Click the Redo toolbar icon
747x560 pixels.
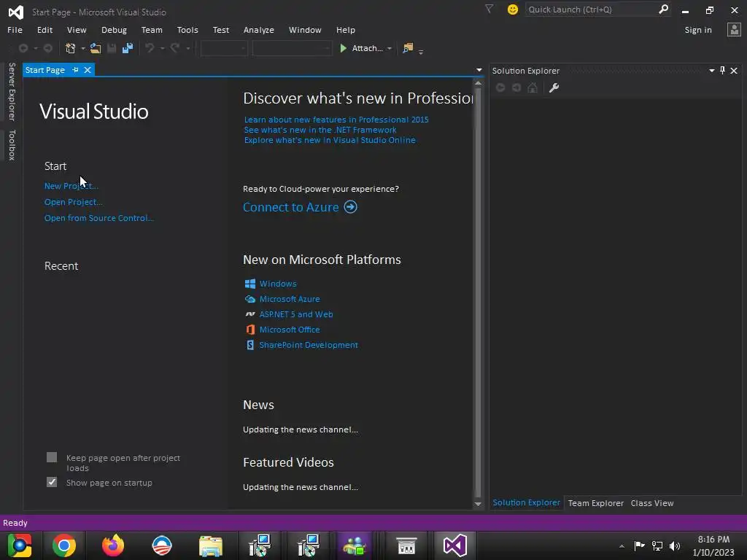pyautogui.click(x=175, y=48)
